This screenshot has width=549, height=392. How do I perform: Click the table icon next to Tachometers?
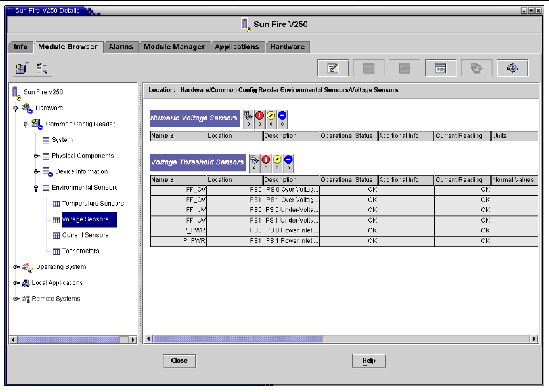[x=56, y=251]
